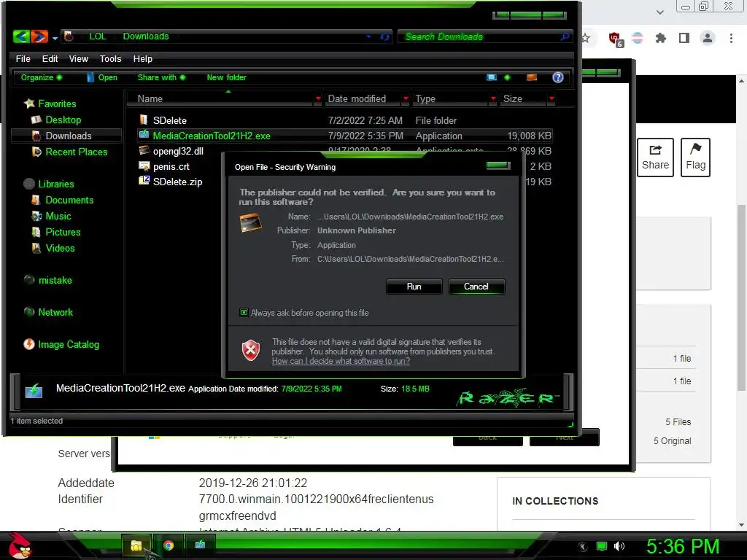This screenshot has width=747, height=560.
Task: Open the Name column filter dropdown
Action: click(x=318, y=98)
